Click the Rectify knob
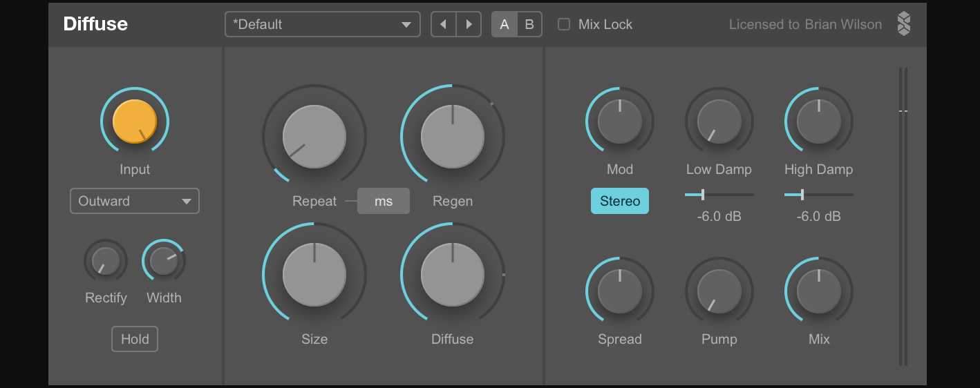This screenshot has width=980, height=388. tap(106, 261)
